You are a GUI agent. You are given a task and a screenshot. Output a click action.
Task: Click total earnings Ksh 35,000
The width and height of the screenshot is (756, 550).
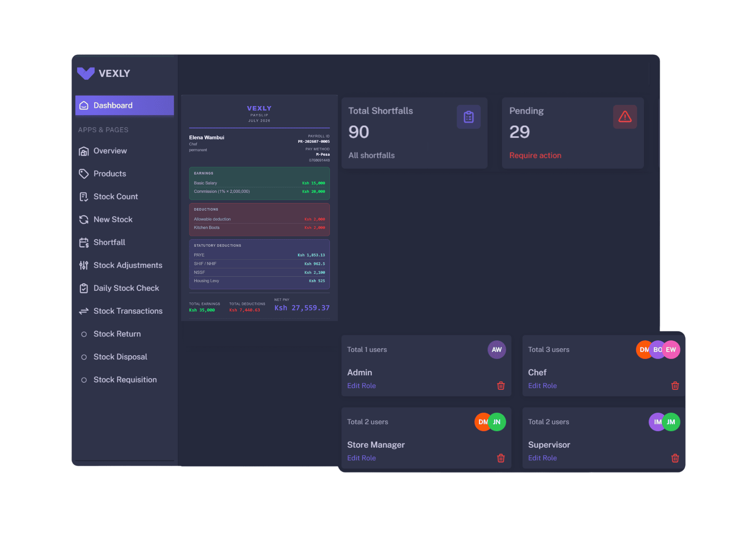202,310
